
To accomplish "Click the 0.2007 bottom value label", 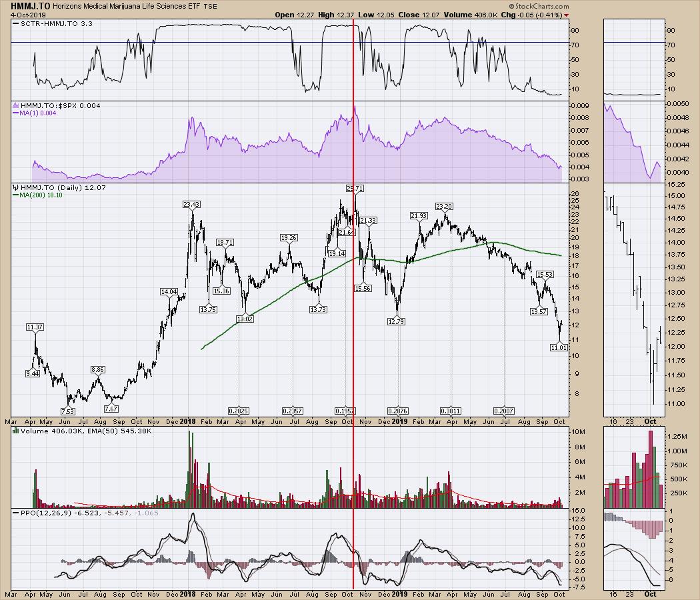I will pos(503,411).
